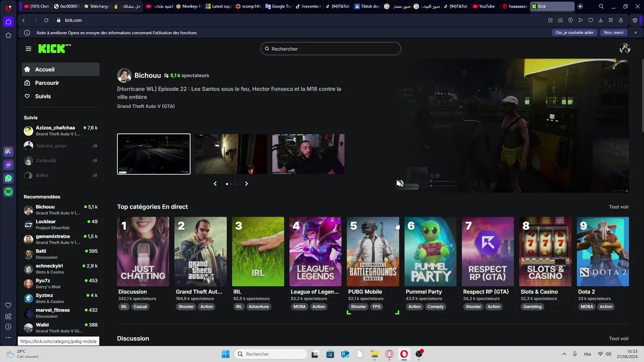Viewport: 644px width, 362px height.
Task: Open marvel_fitness recommended channel
Action: [60, 313]
